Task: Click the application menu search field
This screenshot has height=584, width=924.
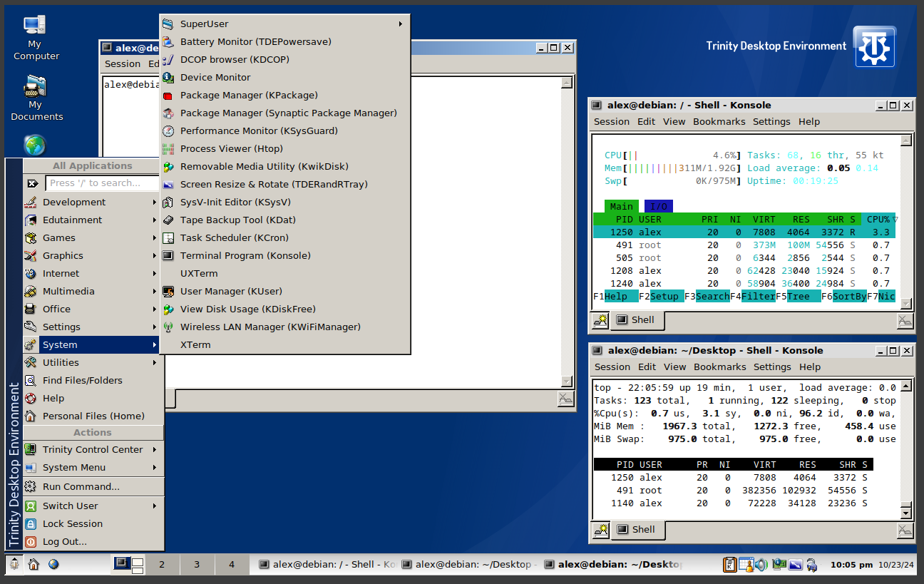Action: click(103, 183)
